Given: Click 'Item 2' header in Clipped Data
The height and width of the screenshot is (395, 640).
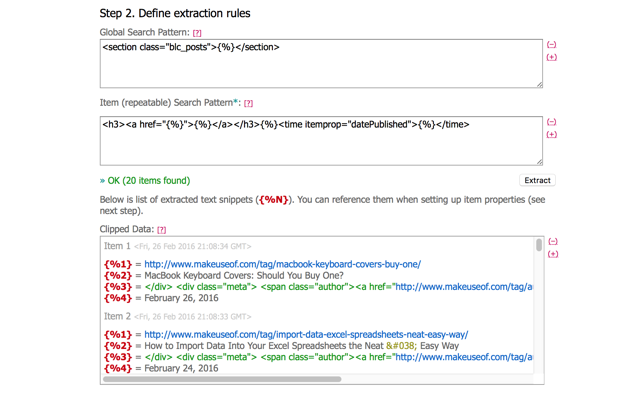Looking at the screenshot, I should point(117,316).
